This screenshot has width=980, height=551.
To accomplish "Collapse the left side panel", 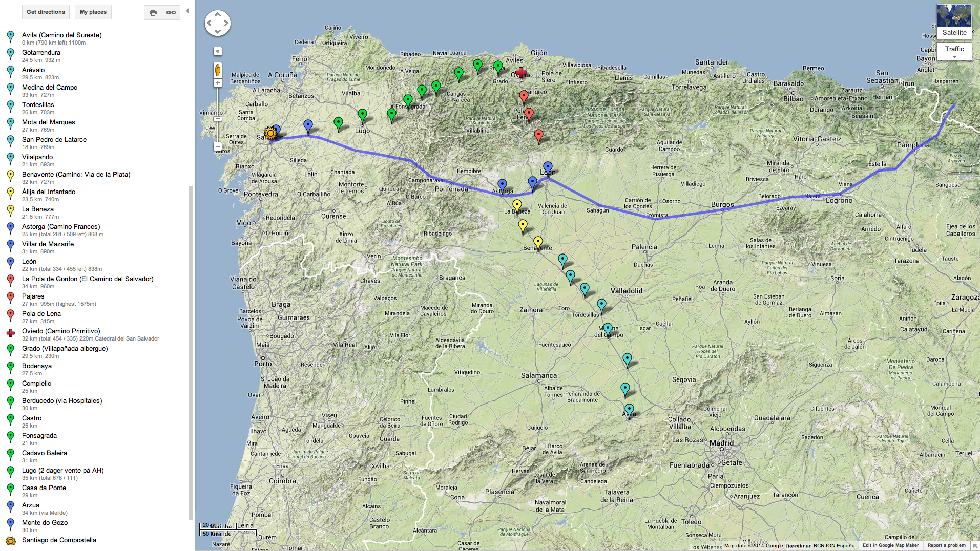I will pyautogui.click(x=187, y=11).
